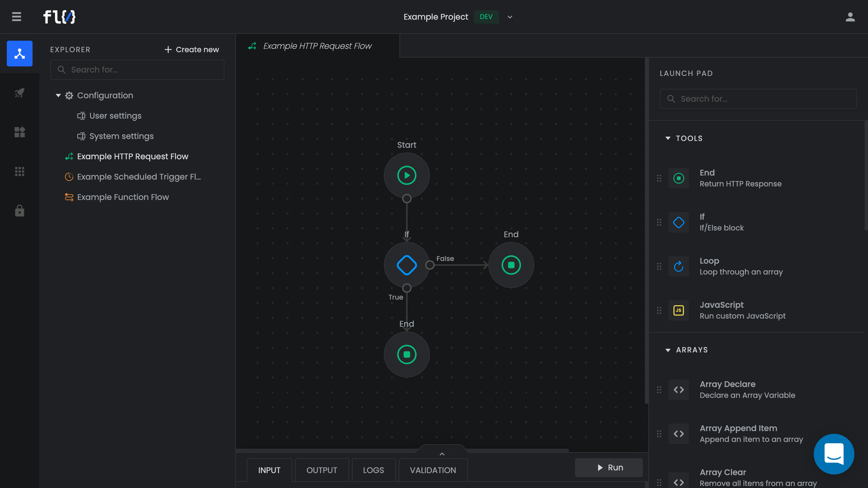Click the Launch Pad search field
868x488 pixels.
(758, 99)
